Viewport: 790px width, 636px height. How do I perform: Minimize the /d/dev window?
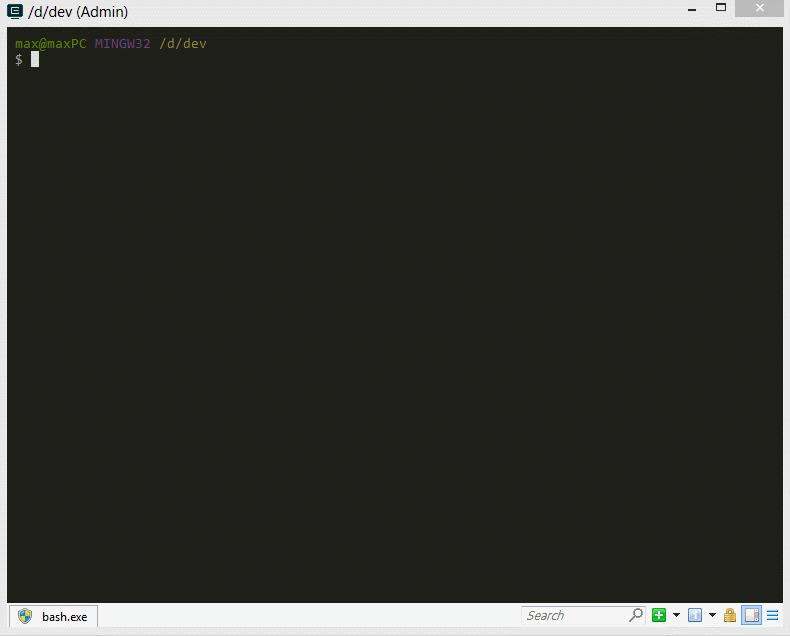point(692,9)
